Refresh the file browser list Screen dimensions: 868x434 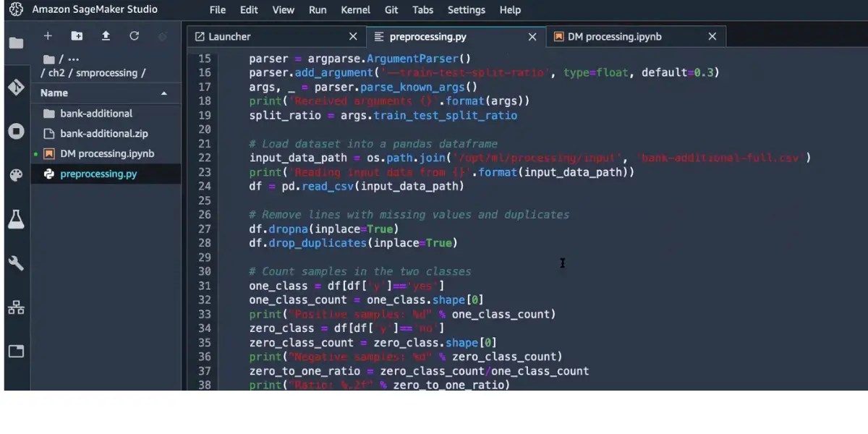tap(135, 35)
